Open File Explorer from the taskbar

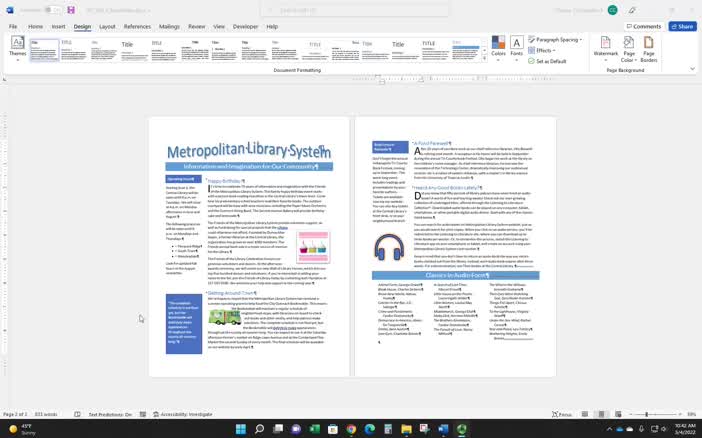[406, 429]
